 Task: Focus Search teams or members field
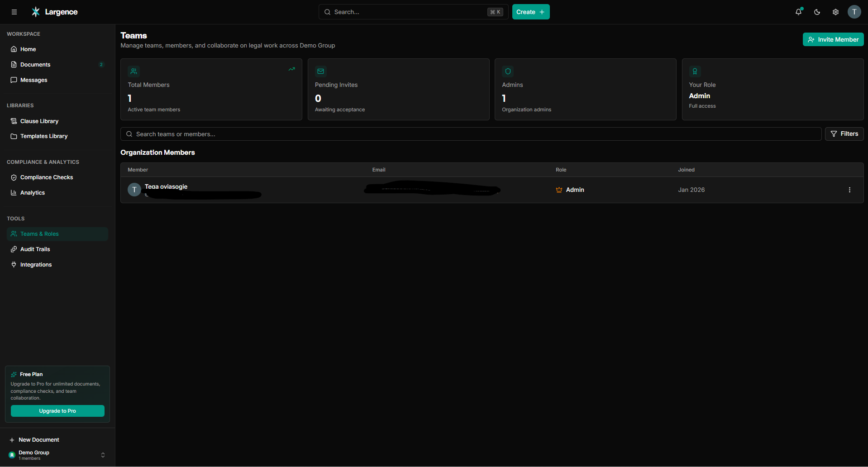click(471, 134)
